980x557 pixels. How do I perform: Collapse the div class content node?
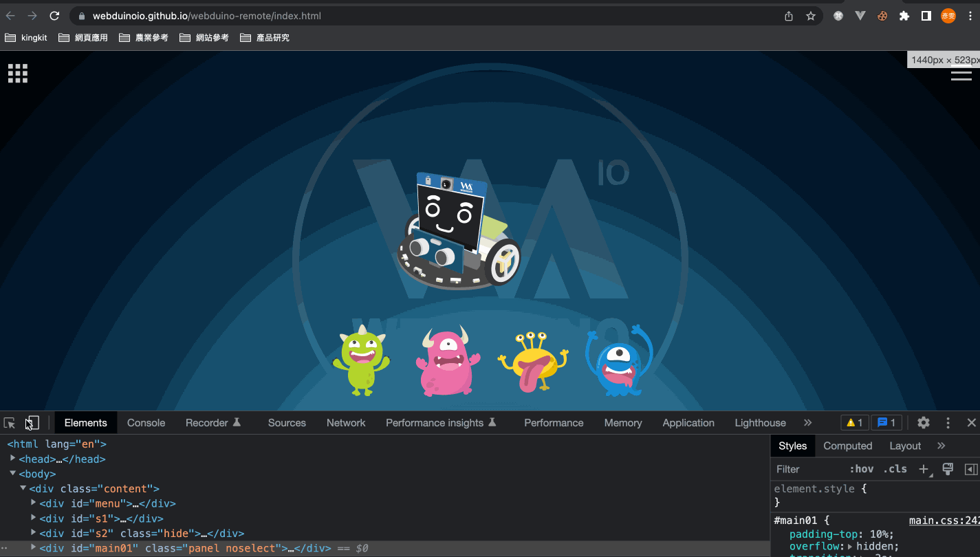[x=23, y=488]
